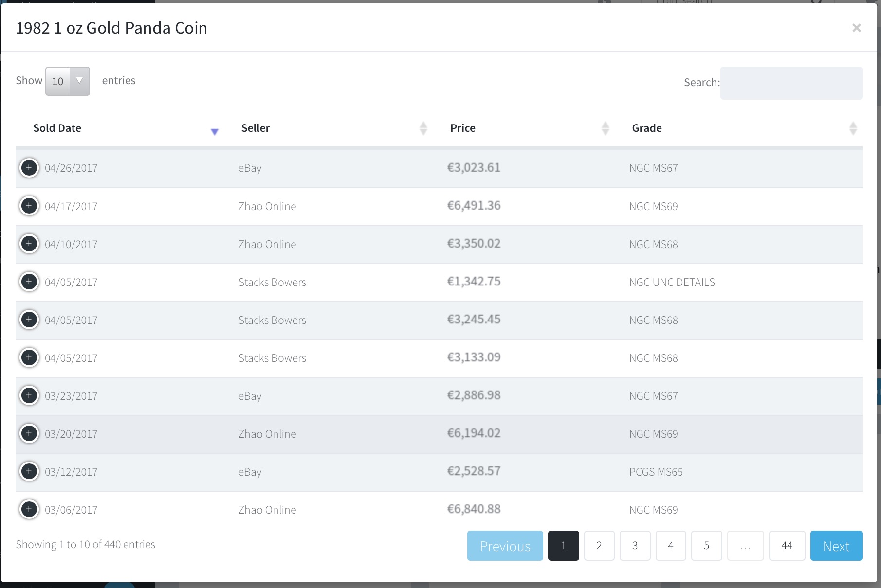Go to the Next page
Screen dimensions: 881x588
pyautogui.click(x=836, y=546)
